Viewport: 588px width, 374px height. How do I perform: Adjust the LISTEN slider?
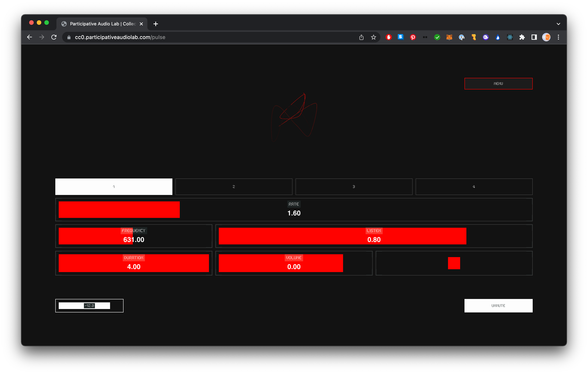(x=374, y=236)
